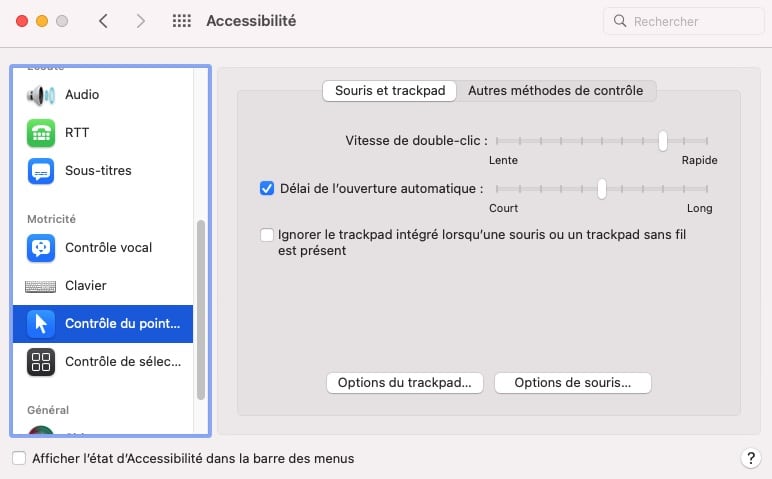Click the Contrôle du pointeur cursor icon
The height and width of the screenshot is (479, 772).
tap(41, 324)
